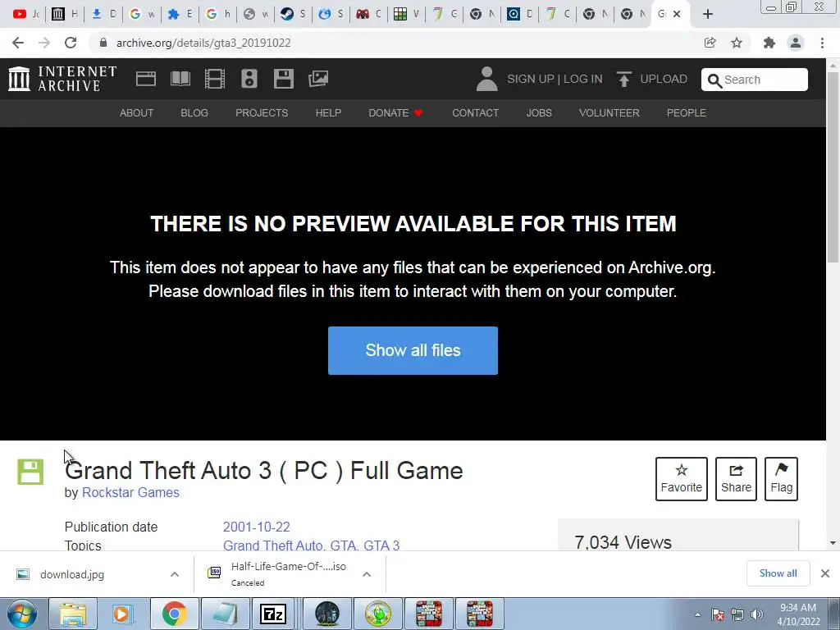Screen dimensions: 840x630
Task: Click the address bar URL
Action: tap(203, 43)
